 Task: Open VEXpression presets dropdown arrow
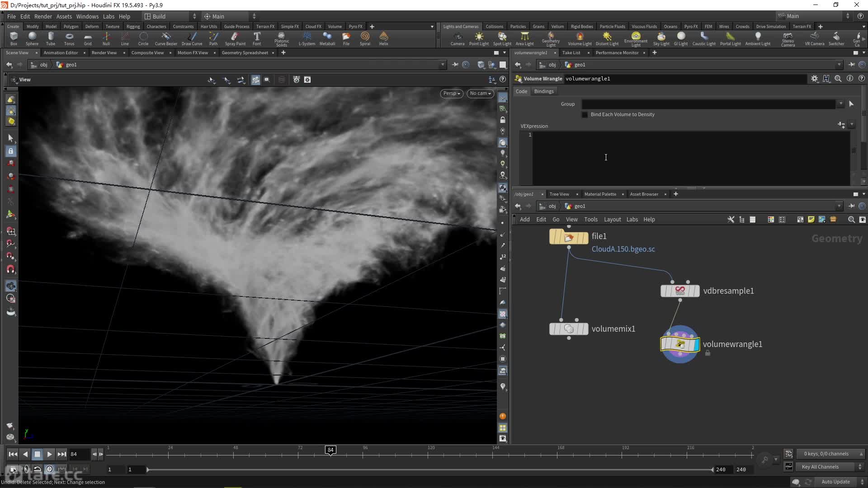pos(852,124)
